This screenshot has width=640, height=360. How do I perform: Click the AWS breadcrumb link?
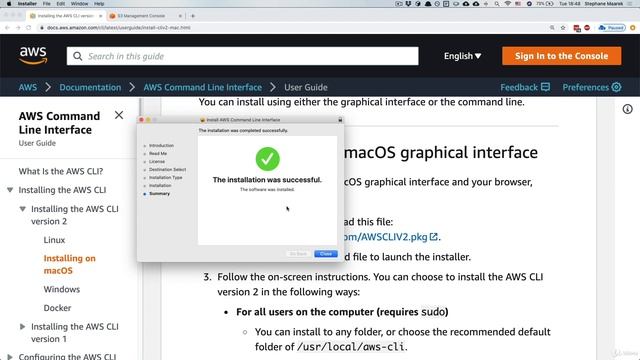click(28, 87)
